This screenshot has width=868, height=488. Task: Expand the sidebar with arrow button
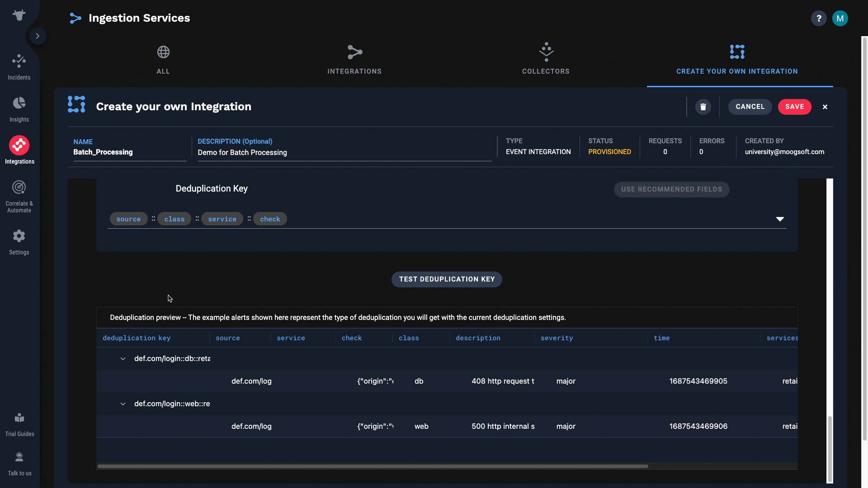[38, 36]
